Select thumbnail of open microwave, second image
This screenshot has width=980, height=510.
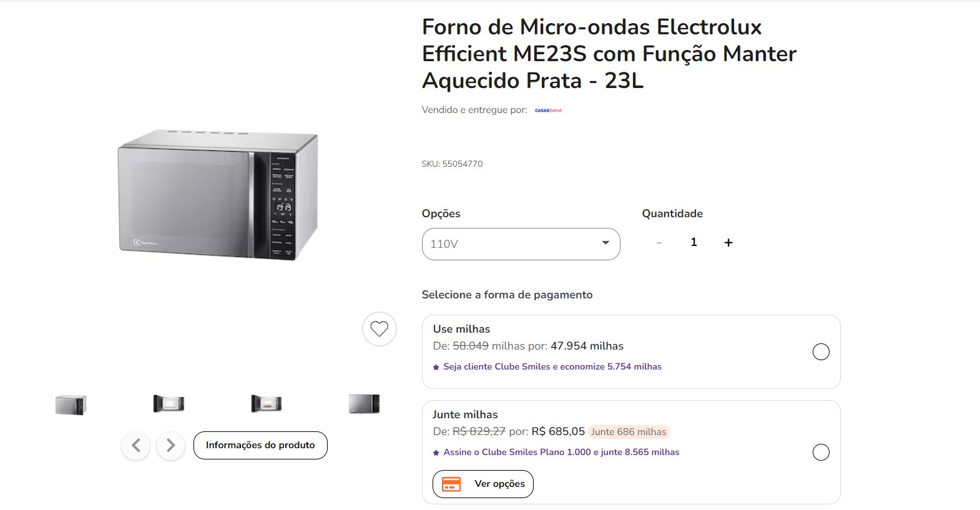(169, 404)
